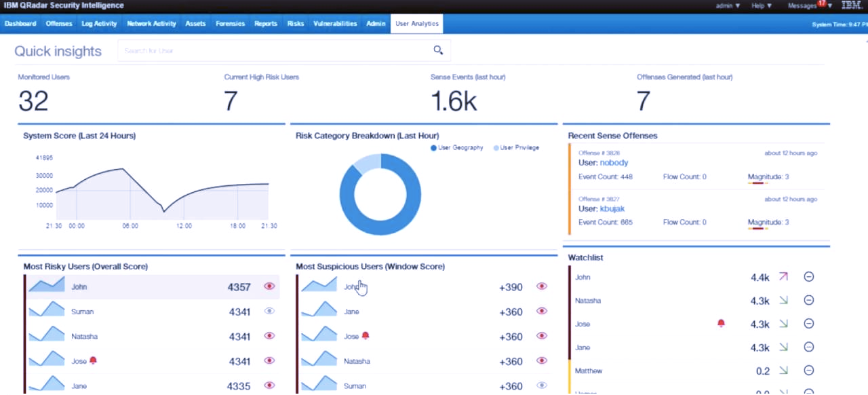Open the Help dropdown menu
Screen dimensions: 868x395
[762, 5]
